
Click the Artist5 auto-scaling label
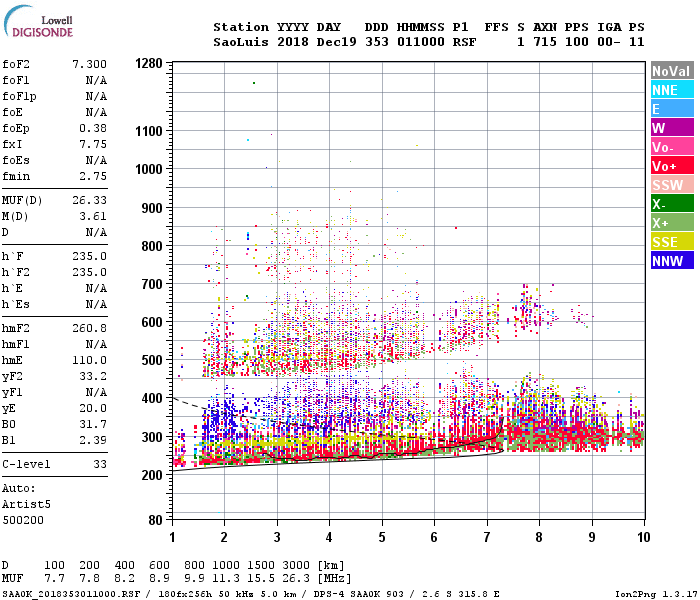[x=26, y=504]
